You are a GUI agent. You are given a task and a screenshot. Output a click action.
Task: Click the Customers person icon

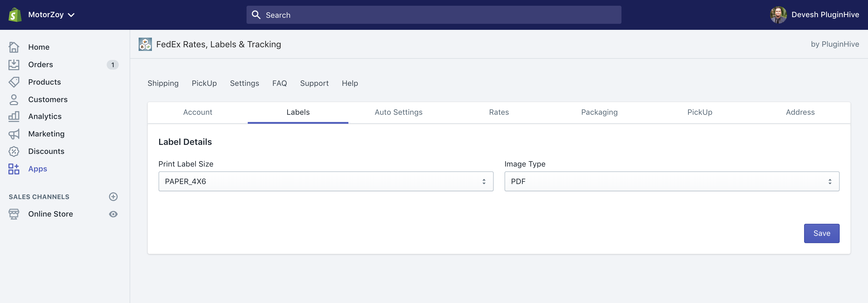click(14, 100)
